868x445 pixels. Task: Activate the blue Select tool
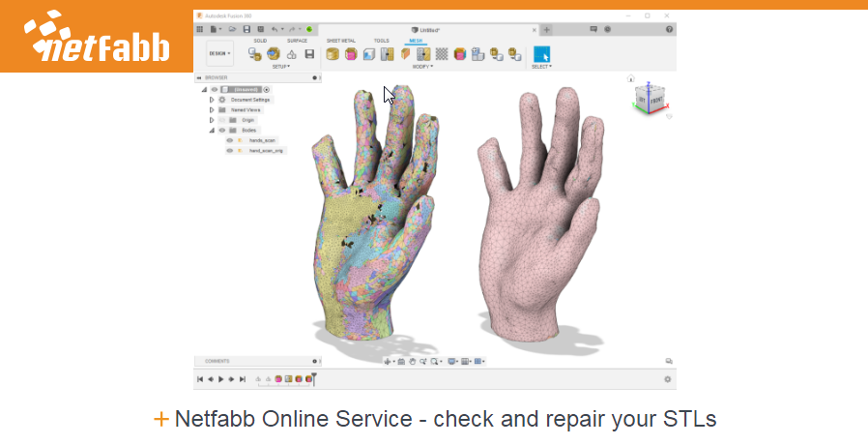coord(542,54)
